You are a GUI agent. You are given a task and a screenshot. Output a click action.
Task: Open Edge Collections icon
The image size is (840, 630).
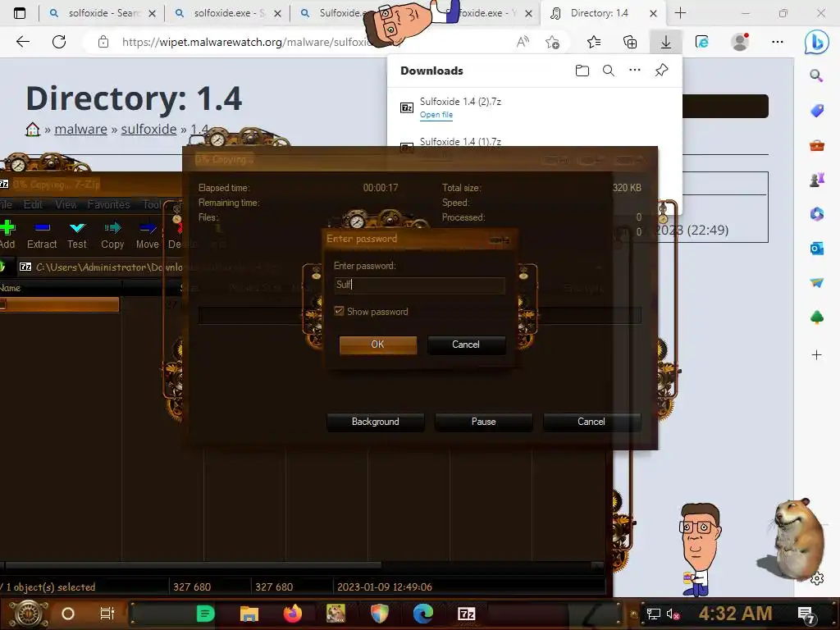click(630, 42)
